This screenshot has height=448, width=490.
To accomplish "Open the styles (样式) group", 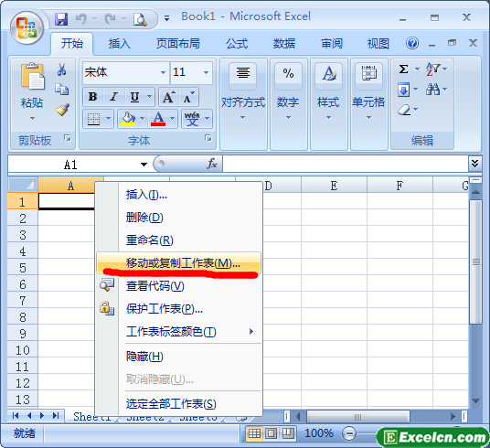I will coord(329,103).
